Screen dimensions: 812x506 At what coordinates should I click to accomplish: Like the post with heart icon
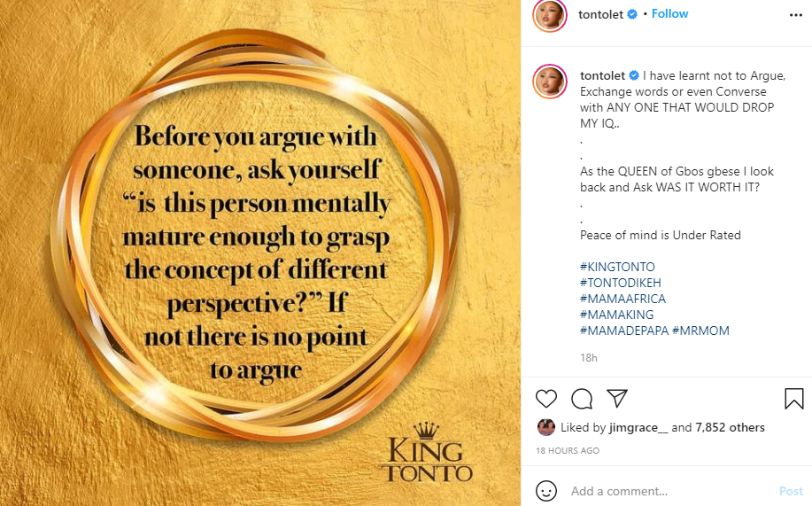click(x=547, y=399)
